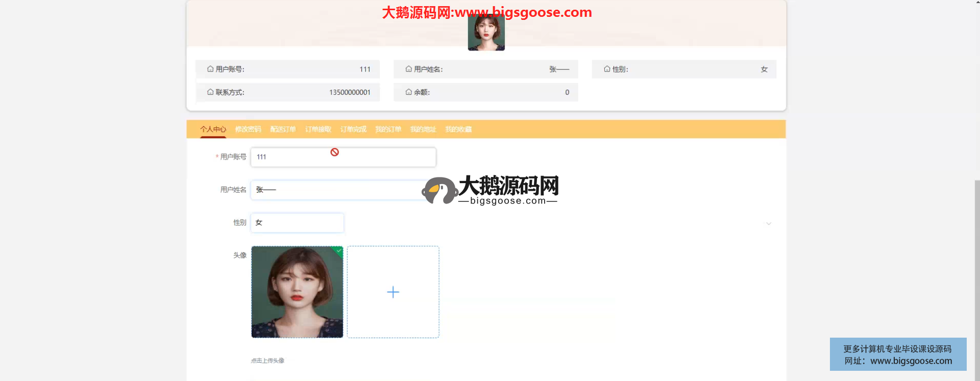980x381 pixels.
Task: Open the 性别 select field showing 女
Action: coord(297,223)
